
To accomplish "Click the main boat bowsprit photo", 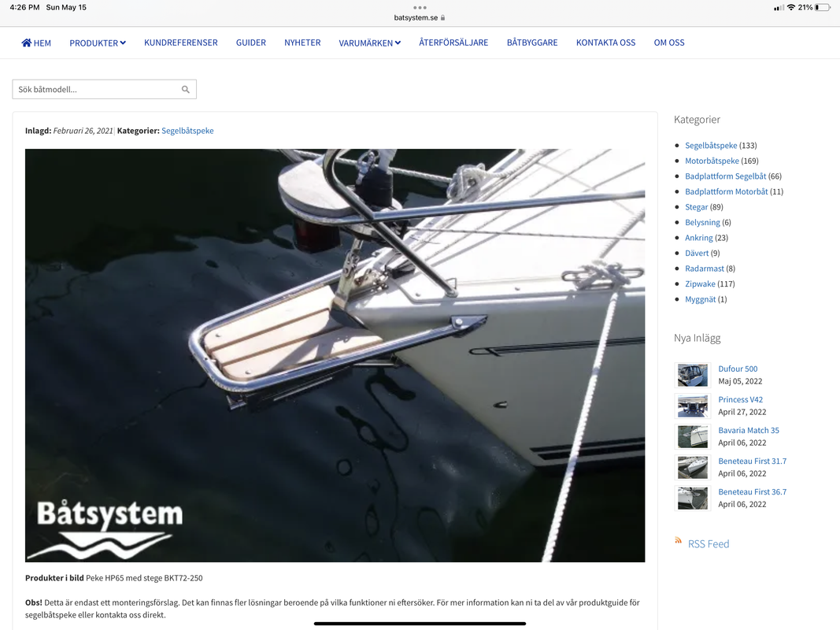I will point(335,356).
